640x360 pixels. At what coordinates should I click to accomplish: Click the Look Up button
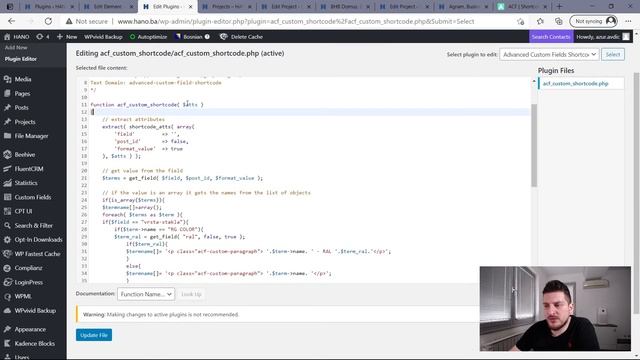[x=191, y=294]
